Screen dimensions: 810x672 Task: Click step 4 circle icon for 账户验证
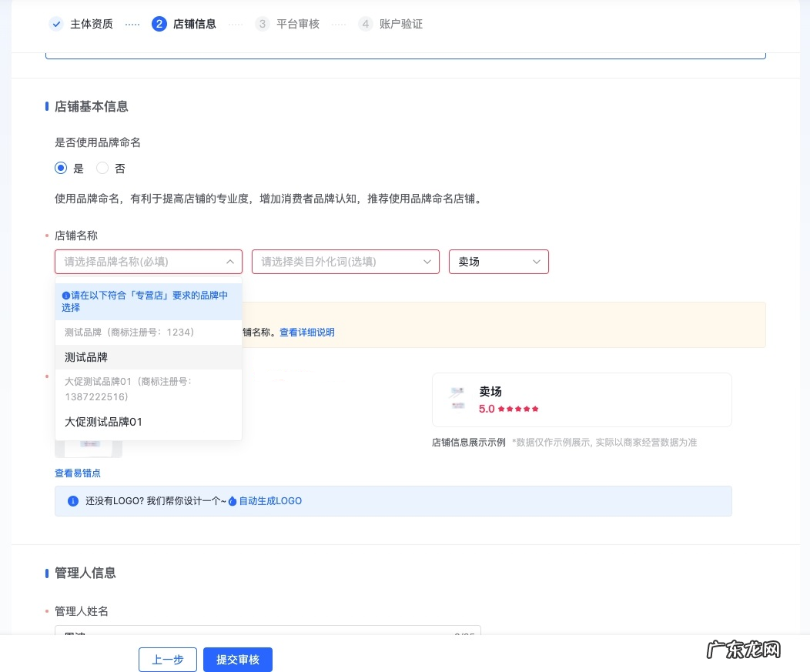[x=365, y=24]
